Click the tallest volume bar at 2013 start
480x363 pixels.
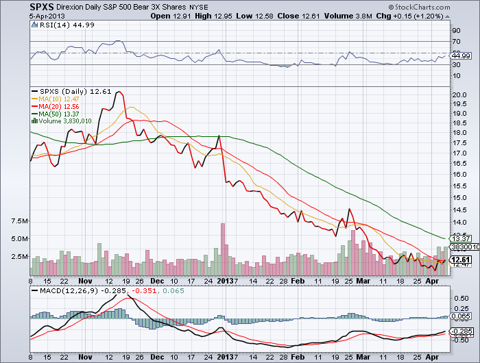pyautogui.click(x=223, y=249)
